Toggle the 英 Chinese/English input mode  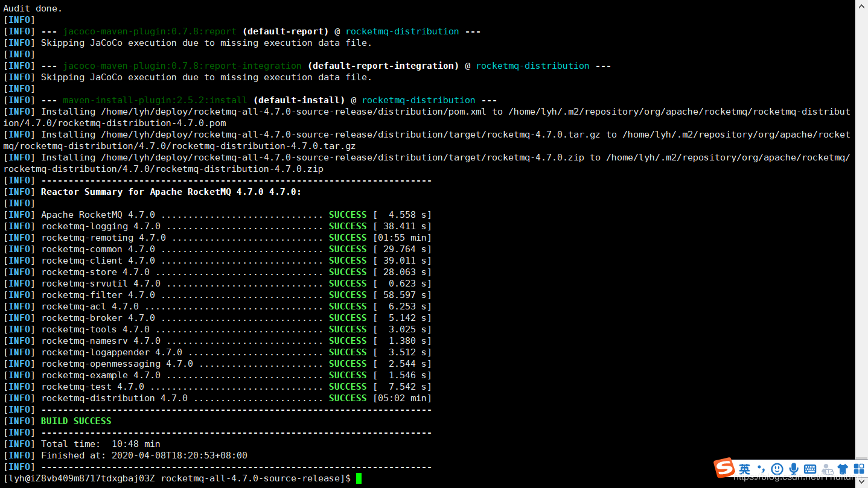pos(745,469)
